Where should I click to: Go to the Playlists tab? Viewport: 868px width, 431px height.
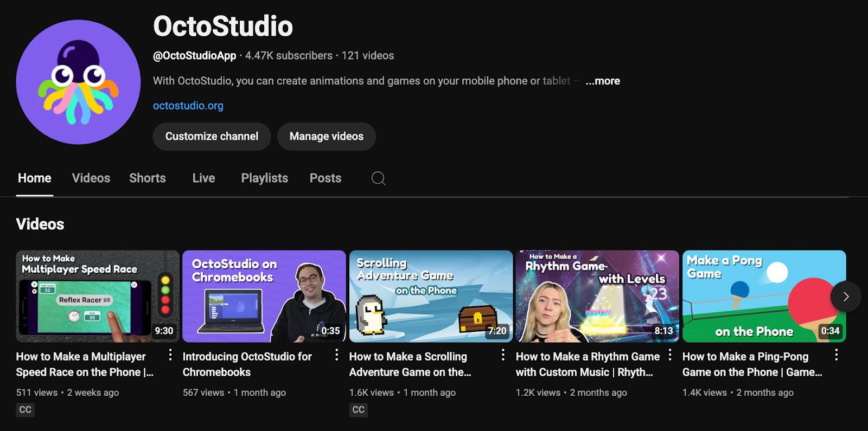click(264, 178)
